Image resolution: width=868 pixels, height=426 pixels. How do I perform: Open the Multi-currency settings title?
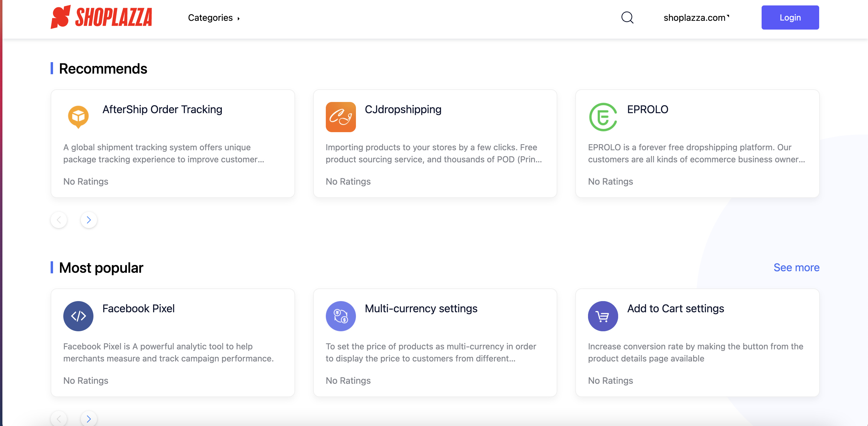[421, 308]
